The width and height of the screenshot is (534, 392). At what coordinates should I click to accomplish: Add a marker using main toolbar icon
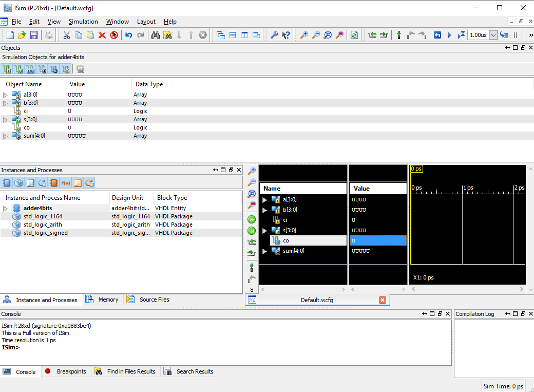[x=399, y=35]
